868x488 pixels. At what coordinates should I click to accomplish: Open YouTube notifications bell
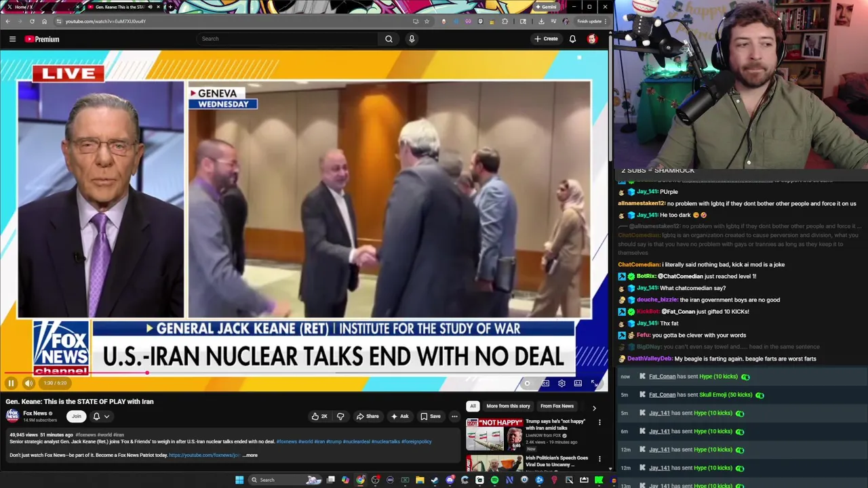pos(572,39)
